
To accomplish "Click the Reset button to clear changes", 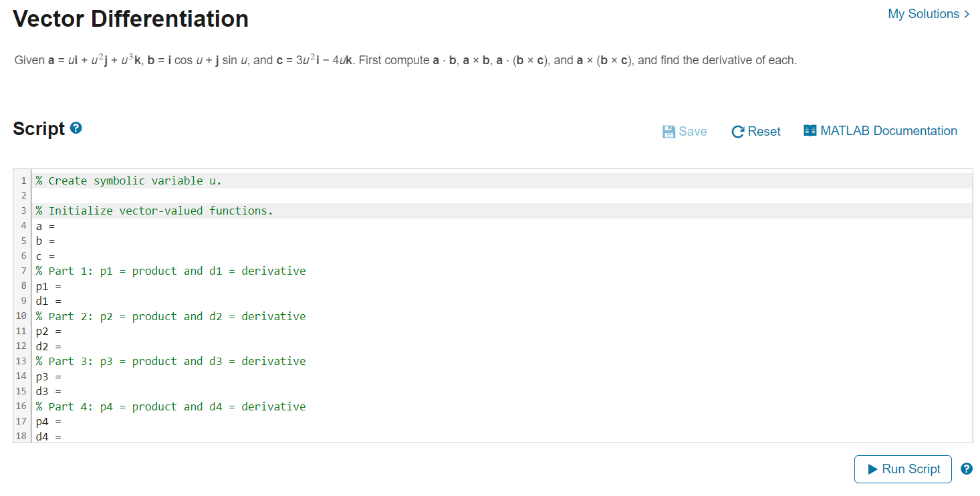I will (x=755, y=131).
